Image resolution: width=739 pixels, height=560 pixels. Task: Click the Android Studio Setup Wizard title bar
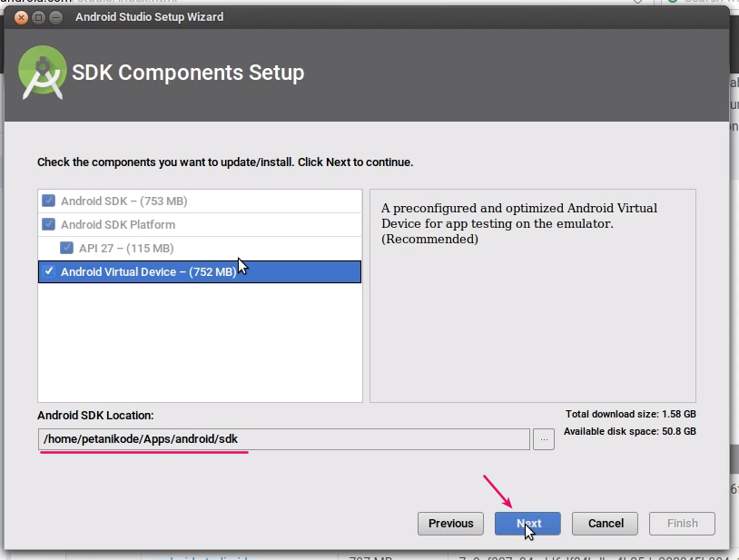tap(363, 17)
